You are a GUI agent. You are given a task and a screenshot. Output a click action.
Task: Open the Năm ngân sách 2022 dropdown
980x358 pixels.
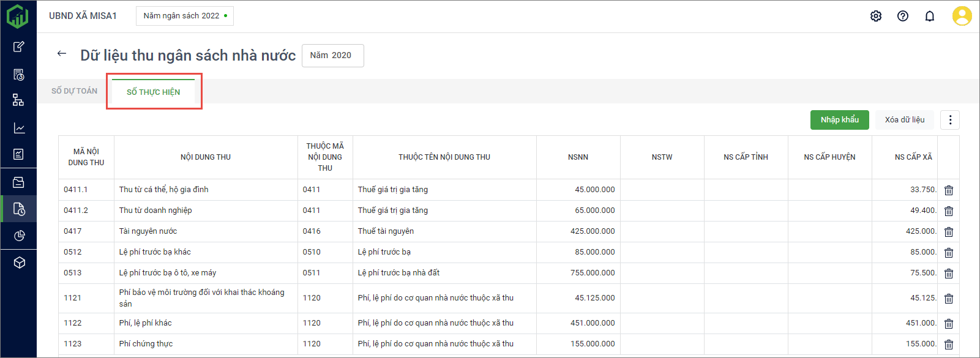click(x=185, y=16)
